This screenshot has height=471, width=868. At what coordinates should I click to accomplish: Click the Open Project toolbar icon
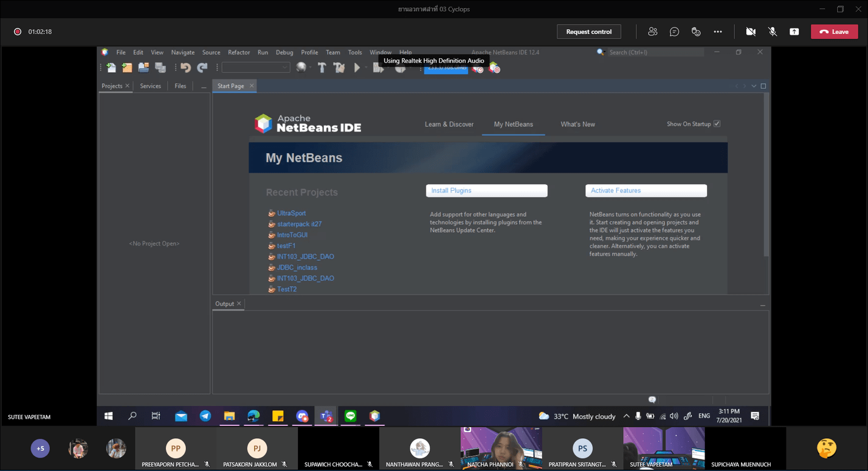click(x=143, y=67)
